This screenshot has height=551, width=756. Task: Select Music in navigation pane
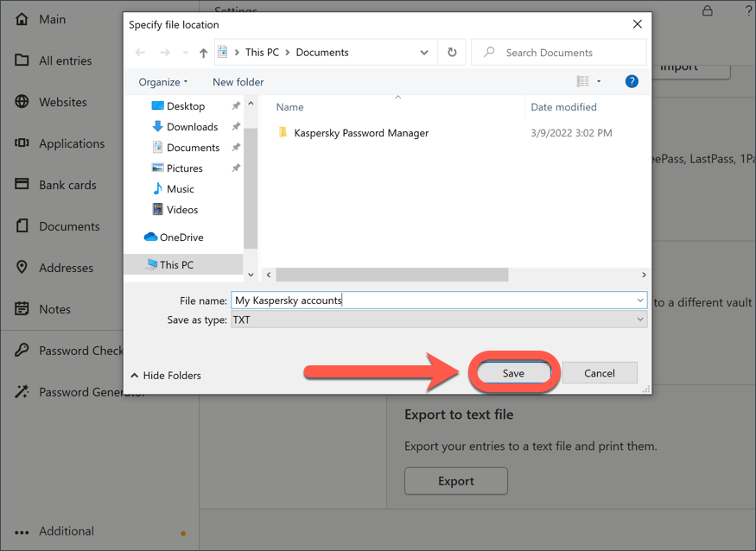coord(173,189)
